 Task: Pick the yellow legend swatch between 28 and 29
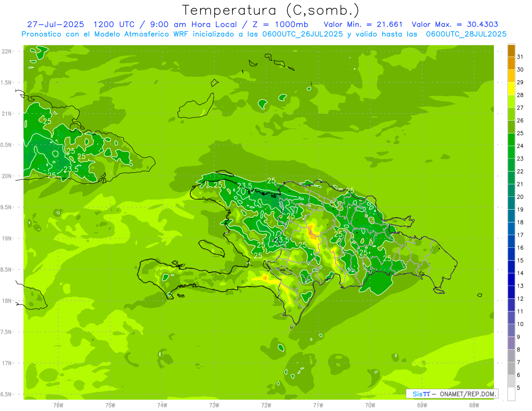pyautogui.click(x=511, y=89)
